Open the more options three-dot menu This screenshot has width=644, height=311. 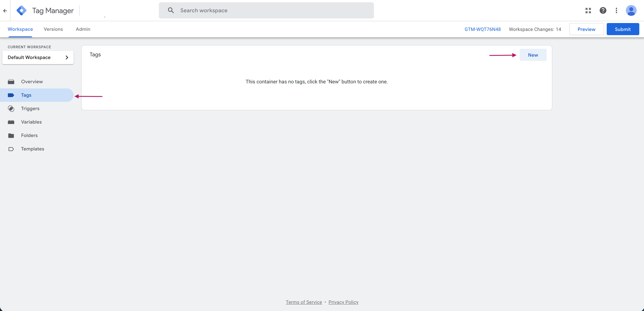[x=616, y=11]
